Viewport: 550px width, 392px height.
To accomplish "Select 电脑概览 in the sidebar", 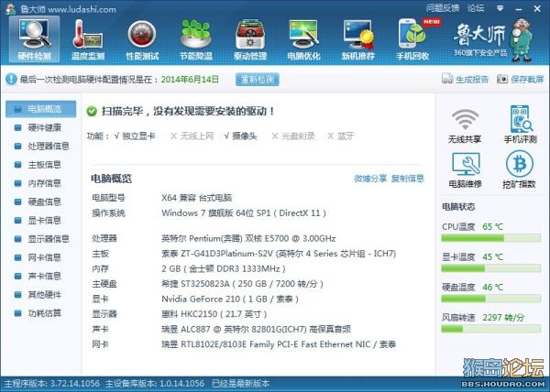I will (x=40, y=109).
